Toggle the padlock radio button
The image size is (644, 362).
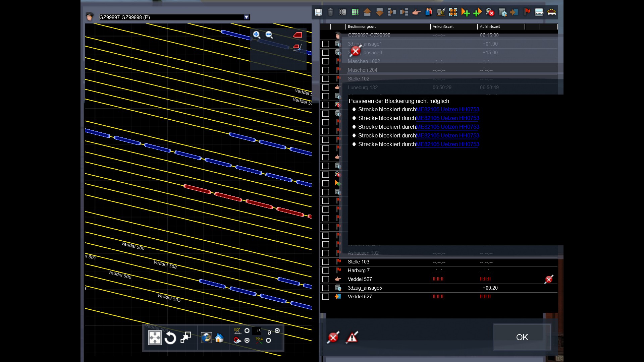(x=277, y=331)
